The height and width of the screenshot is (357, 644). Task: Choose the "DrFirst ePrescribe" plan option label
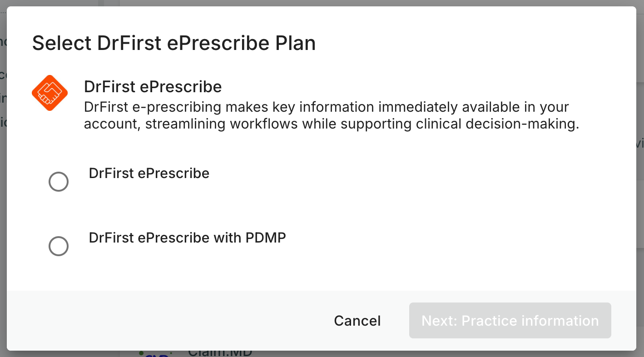pos(149,173)
